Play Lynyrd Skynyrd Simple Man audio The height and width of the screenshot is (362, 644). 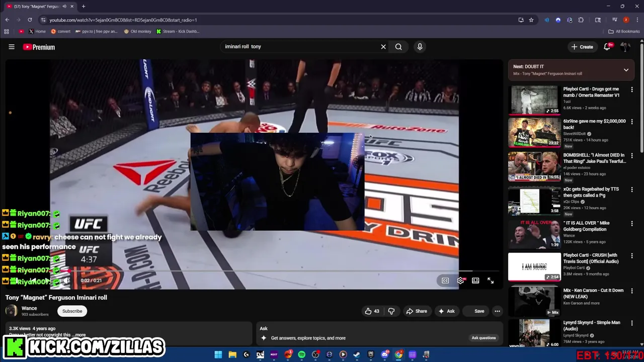click(x=534, y=333)
